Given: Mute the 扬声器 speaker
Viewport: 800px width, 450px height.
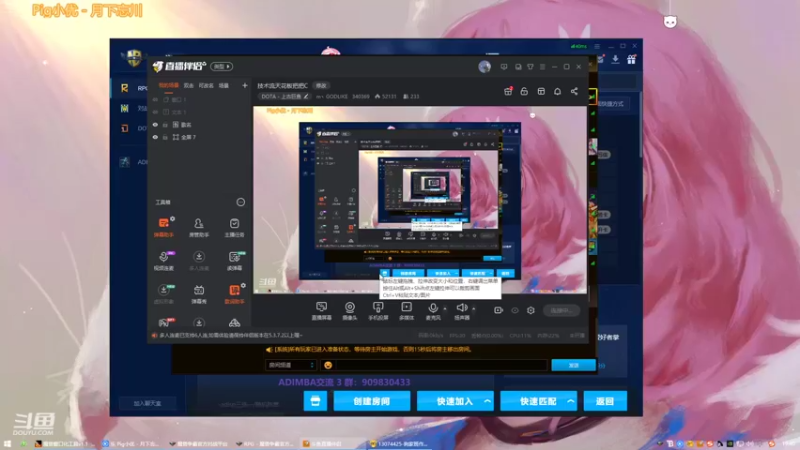Looking at the screenshot, I should coord(462,310).
